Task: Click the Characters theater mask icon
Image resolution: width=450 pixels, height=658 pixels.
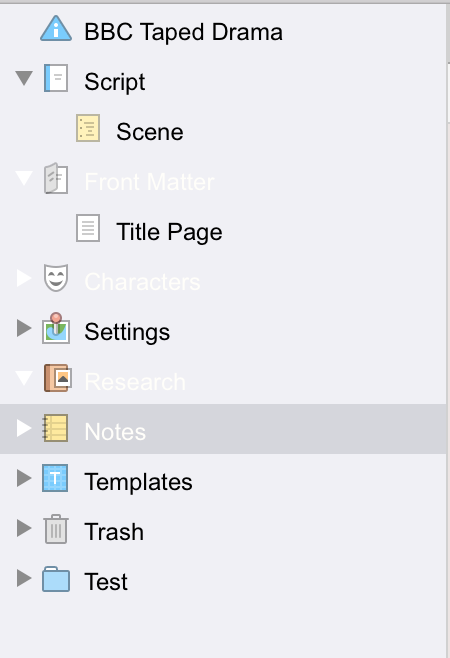Action: (x=56, y=278)
